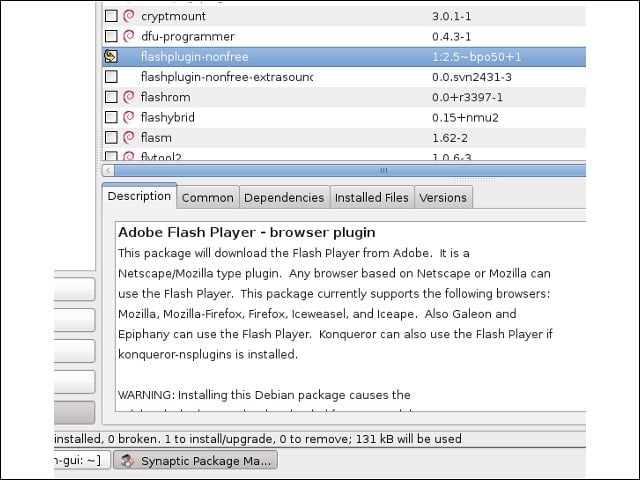Open the Versions tab
The height and width of the screenshot is (480, 640).
click(x=443, y=198)
